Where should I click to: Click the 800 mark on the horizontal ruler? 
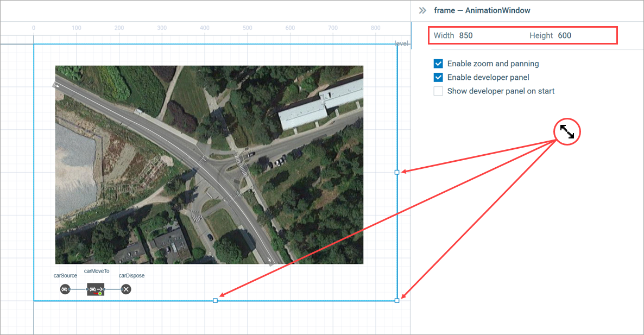point(376,28)
